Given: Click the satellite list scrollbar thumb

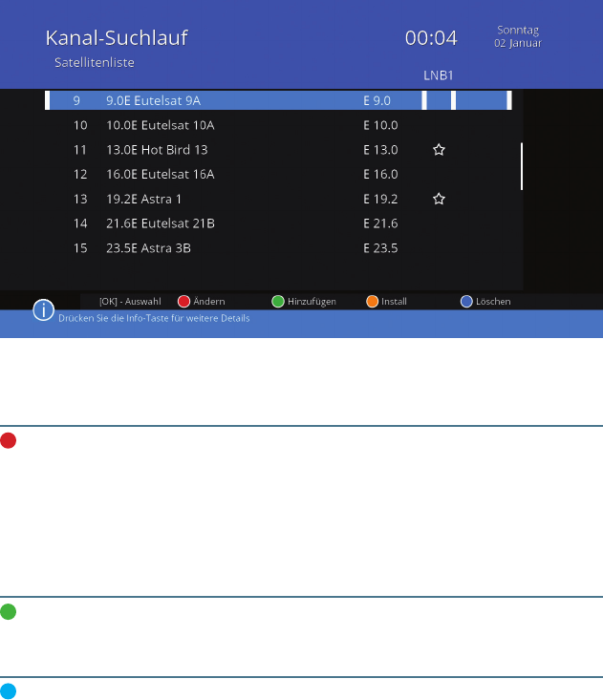Looking at the screenshot, I should click(x=521, y=166).
